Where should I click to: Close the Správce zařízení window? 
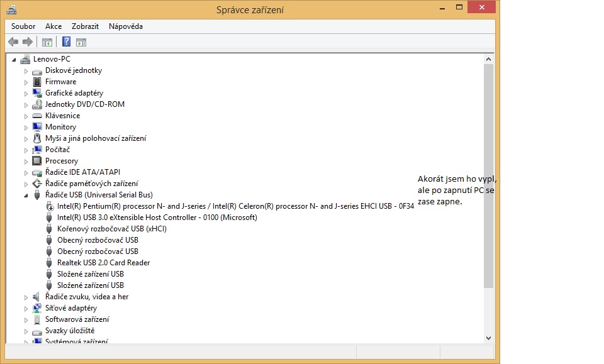(481, 8)
